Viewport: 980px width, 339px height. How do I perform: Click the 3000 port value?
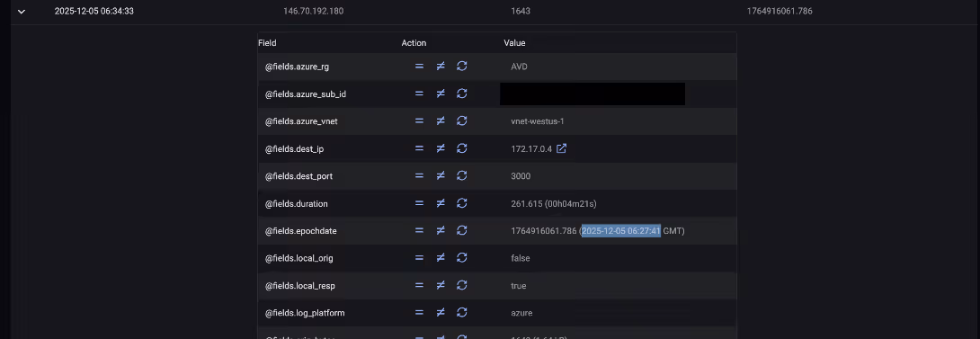[x=521, y=176]
